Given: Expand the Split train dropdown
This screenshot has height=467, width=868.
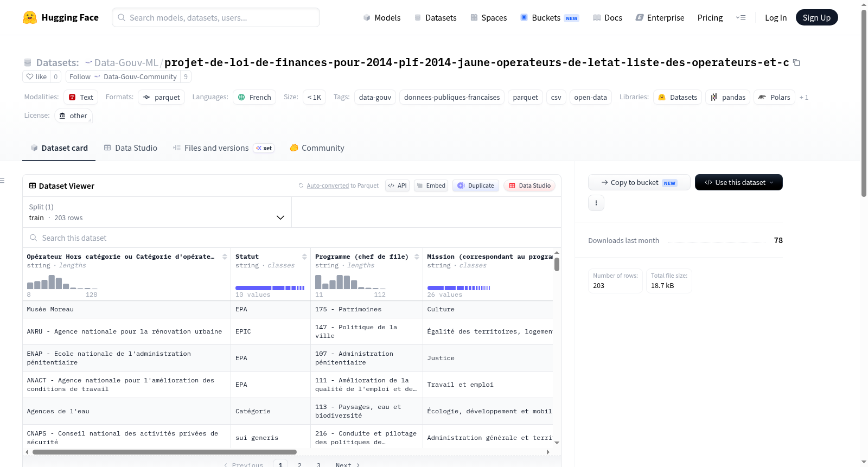Looking at the screenshot, I should (x=157, y=212).
